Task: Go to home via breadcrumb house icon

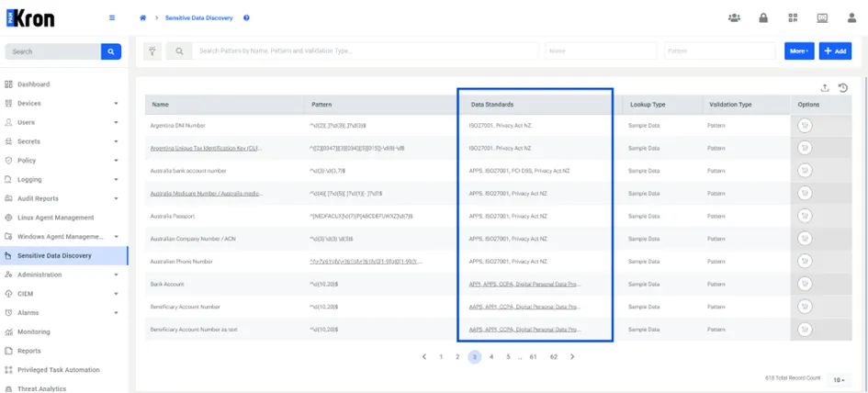Action: (142, 17)
